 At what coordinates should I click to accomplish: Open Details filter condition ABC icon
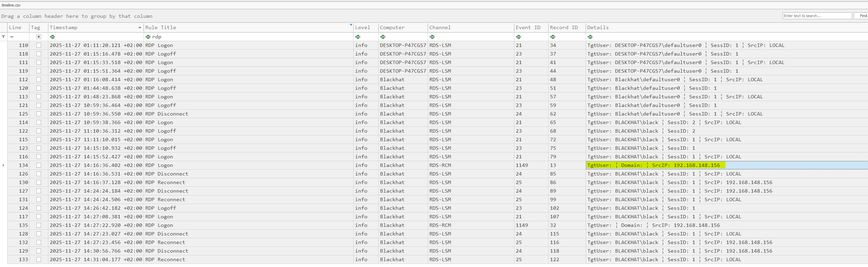click(590, 37)
